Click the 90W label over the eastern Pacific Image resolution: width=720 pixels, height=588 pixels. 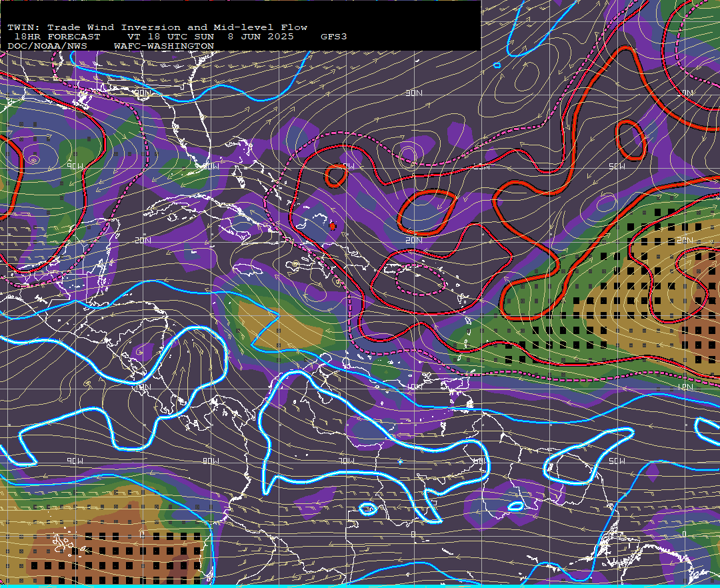(75, 461)
